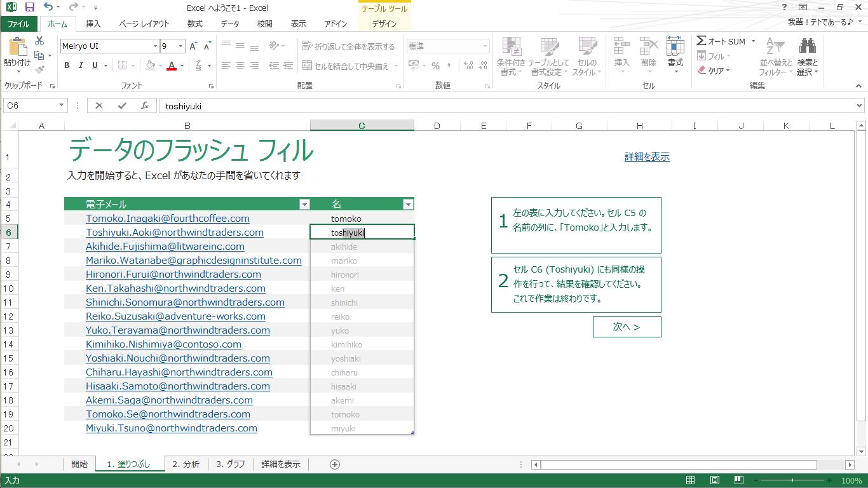Click the Save icon in quick access toolbar

[x=30, y=8]
